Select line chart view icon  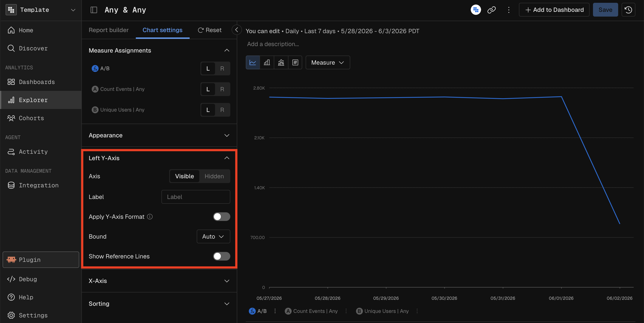click(253, 62)
